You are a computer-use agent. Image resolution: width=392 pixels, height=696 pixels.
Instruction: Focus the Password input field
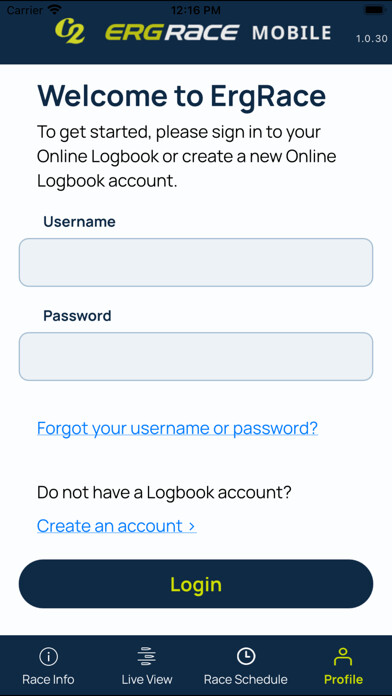click(196, 356)
